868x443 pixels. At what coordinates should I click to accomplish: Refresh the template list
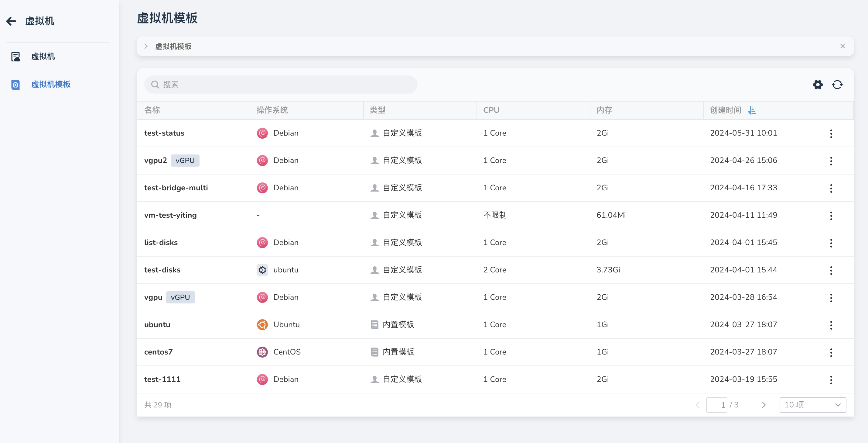point(837,84)
